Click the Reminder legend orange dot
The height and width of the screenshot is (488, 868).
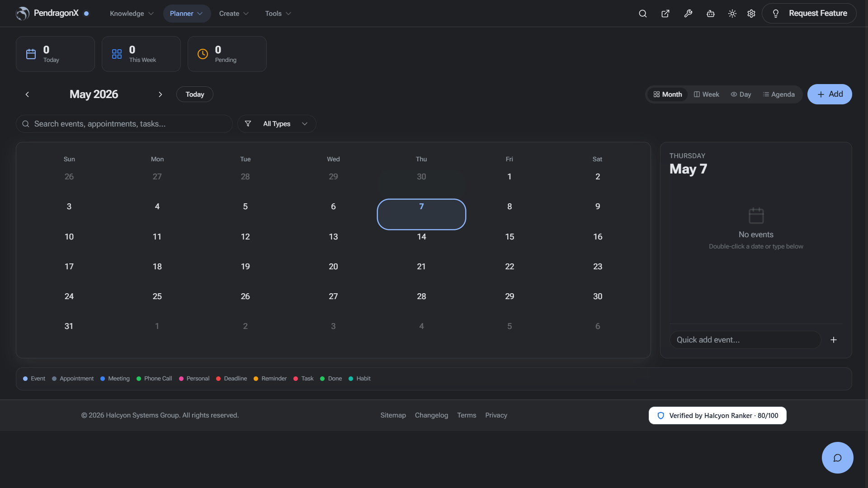click(256, 379)
